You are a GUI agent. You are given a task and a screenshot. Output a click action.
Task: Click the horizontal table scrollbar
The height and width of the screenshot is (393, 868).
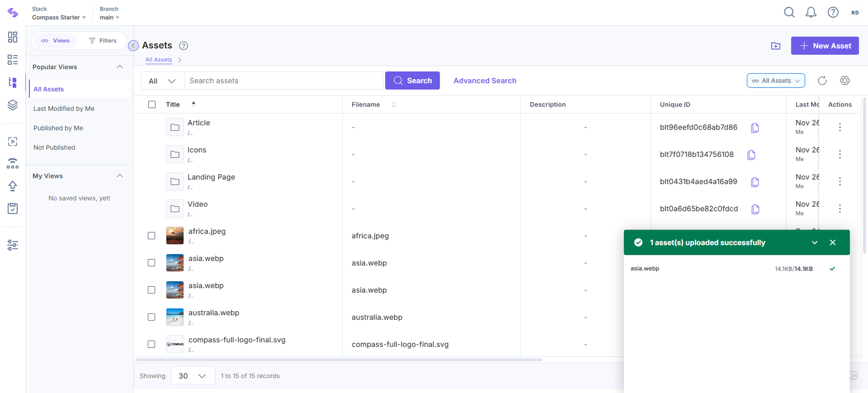339,360
